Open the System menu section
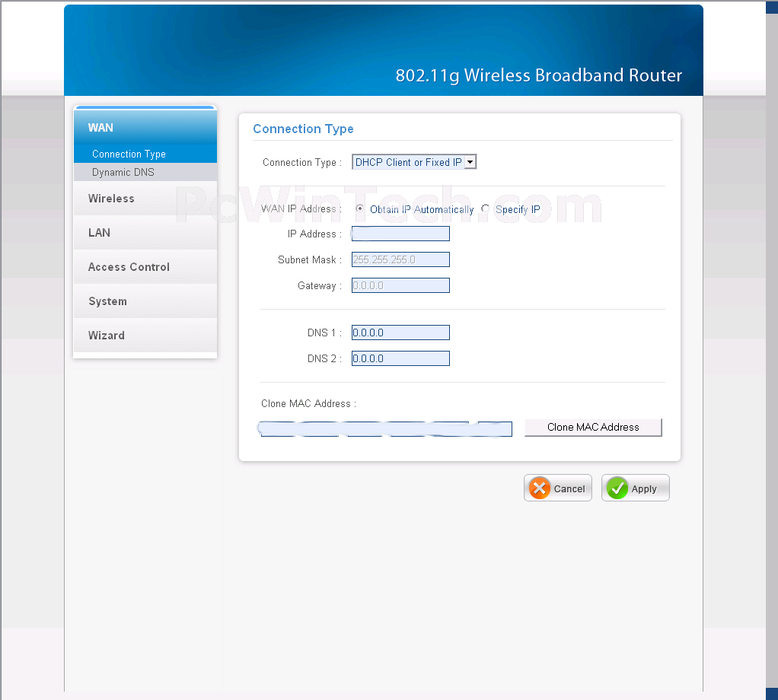778x700 pixels. pyautogui.click(x=145, y=301)
